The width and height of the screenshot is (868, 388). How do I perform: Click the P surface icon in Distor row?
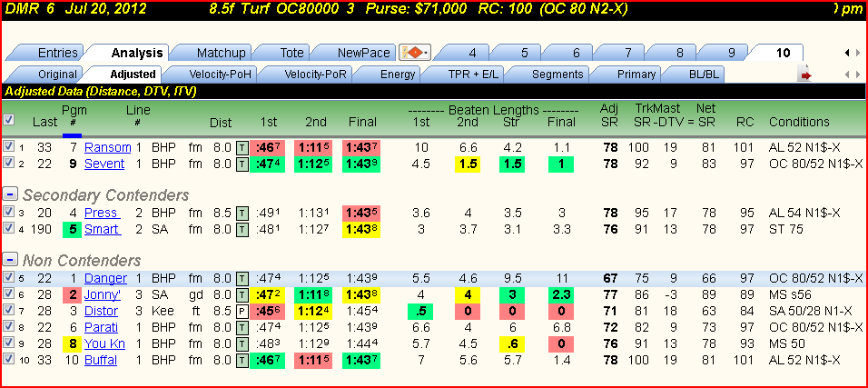pos(242,312)
